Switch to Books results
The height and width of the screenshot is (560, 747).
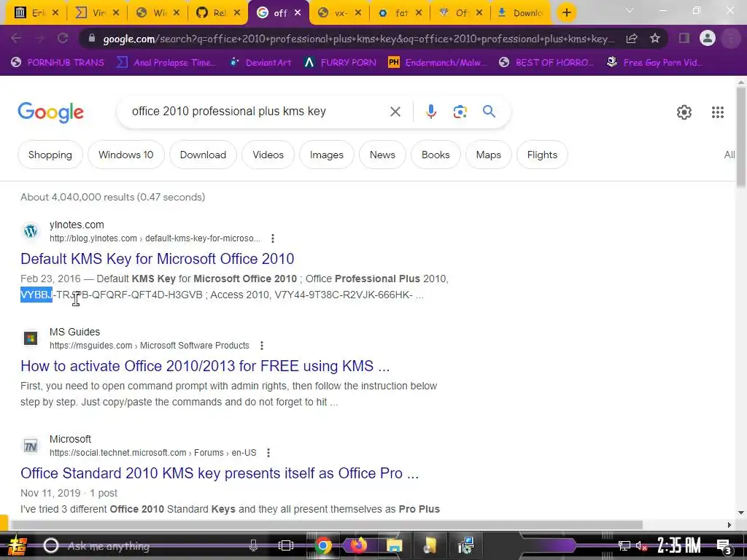point(436,155)
